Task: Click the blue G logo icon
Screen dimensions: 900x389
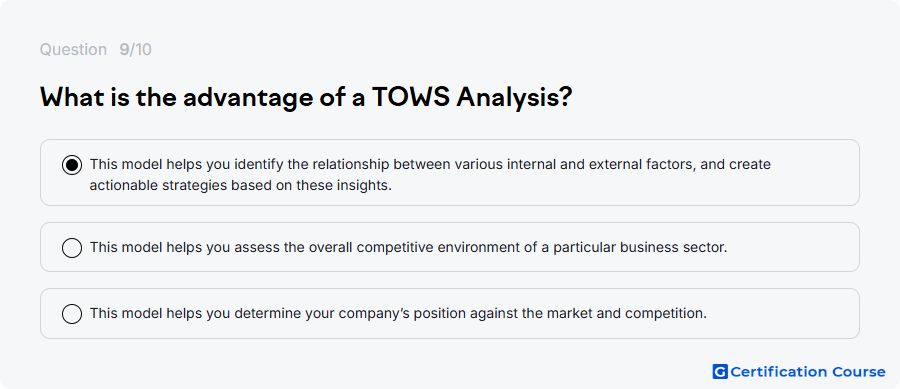Action: (720, 372)
